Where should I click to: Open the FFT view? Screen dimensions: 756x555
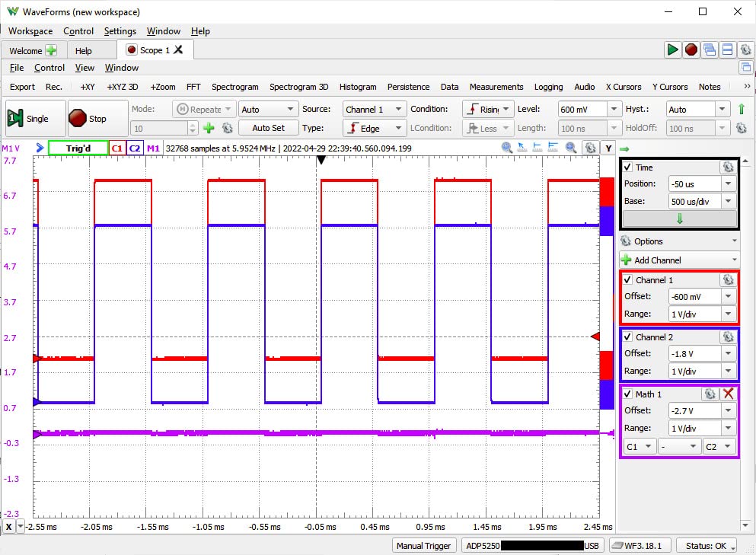coord(193,87)
